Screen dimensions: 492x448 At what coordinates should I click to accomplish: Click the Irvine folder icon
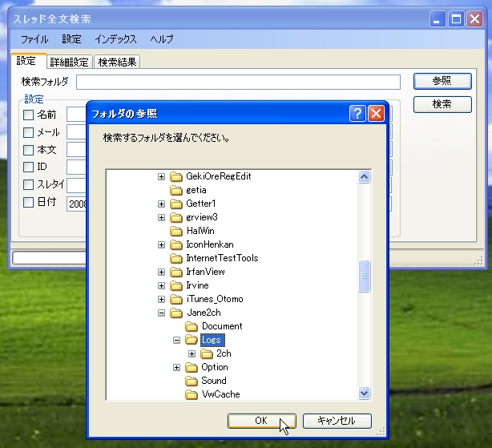tap(176, 285)
